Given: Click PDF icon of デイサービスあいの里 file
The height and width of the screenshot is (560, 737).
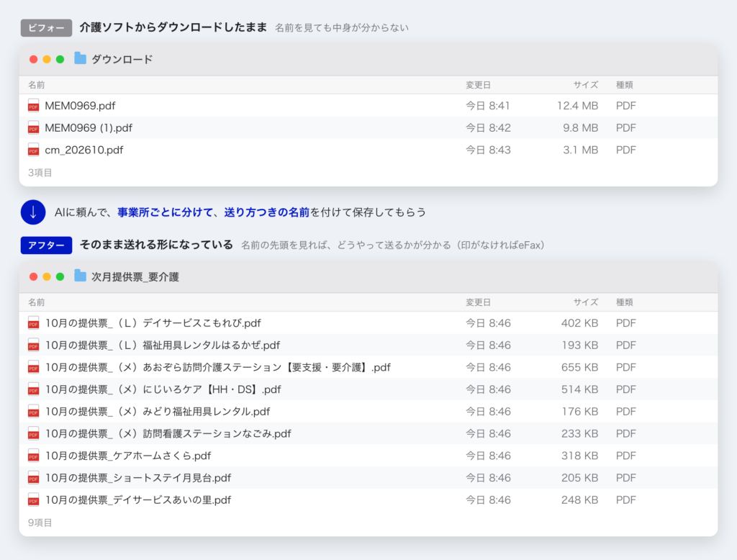Looking at the screenshot, I should pyautogui.click(x=33, y=500).
